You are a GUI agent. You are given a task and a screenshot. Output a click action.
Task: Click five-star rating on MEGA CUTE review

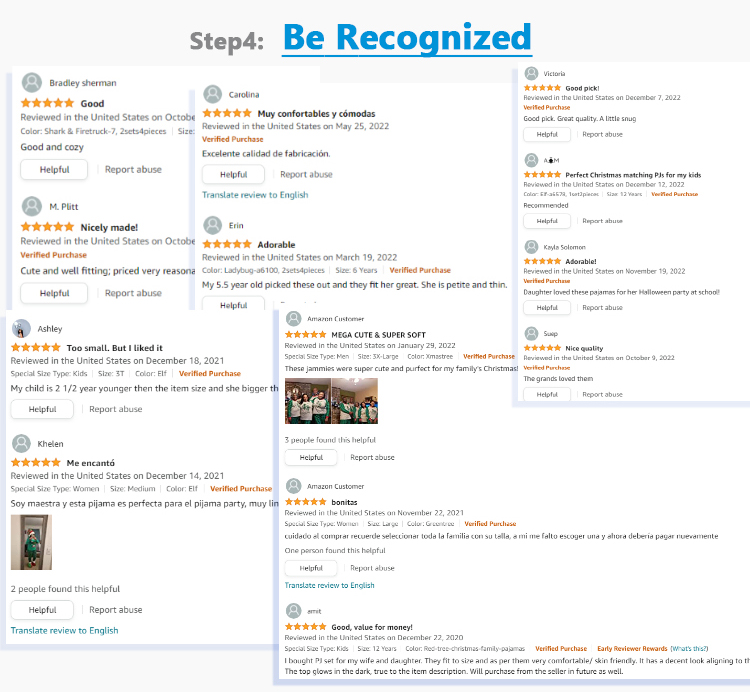click(x=305, y=334)
